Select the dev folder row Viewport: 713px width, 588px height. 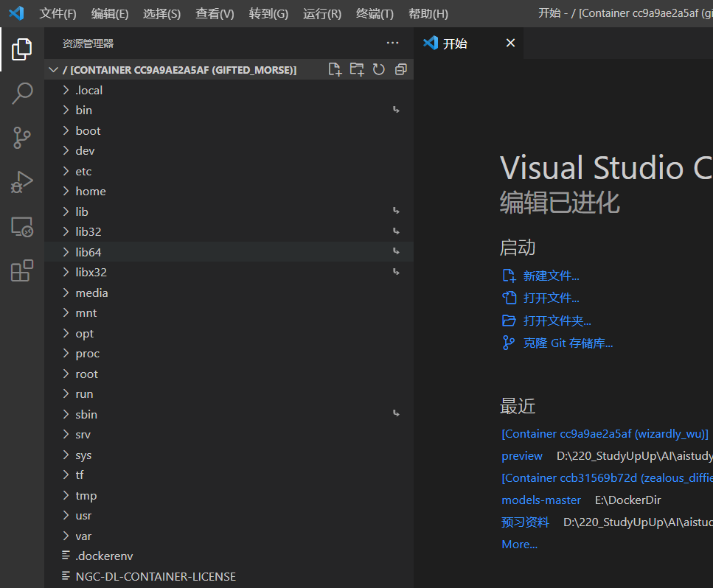point(229,150)
